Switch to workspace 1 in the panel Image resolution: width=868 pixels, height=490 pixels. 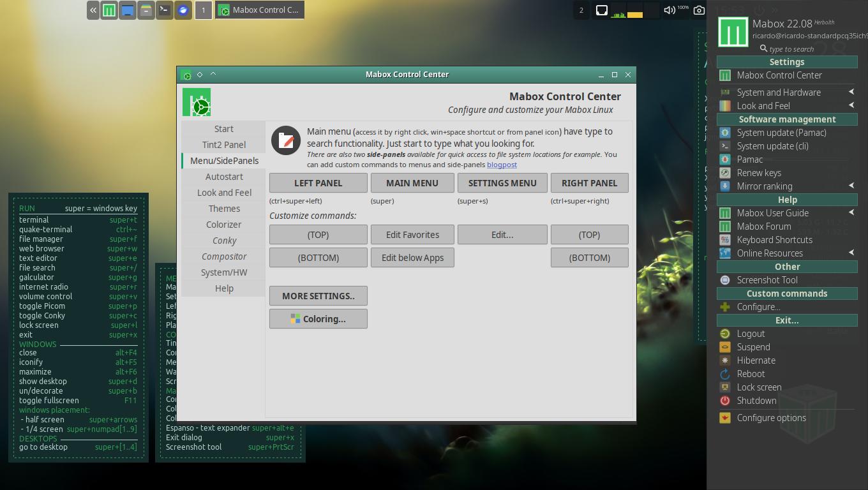(x=204, y=10)
